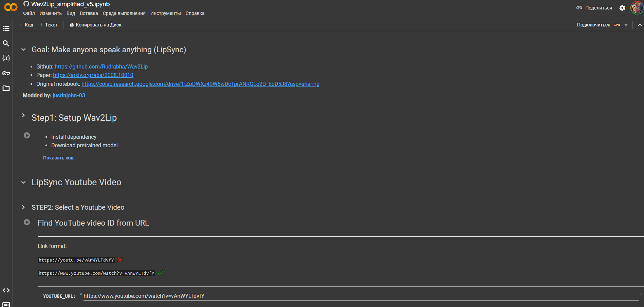
Task: Open the command palette icon at bottom
Action: (x=6, y=304)
